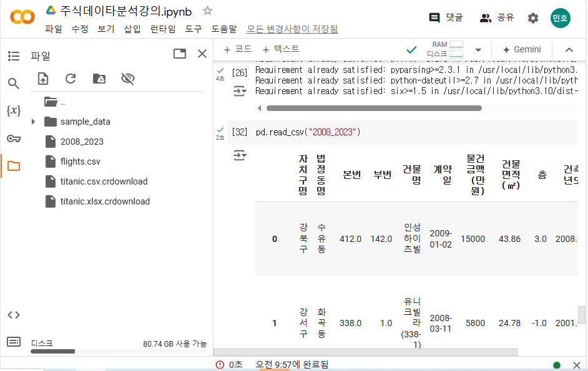Mount Google Drive
The image size is (588, 371).
(99, 79)
